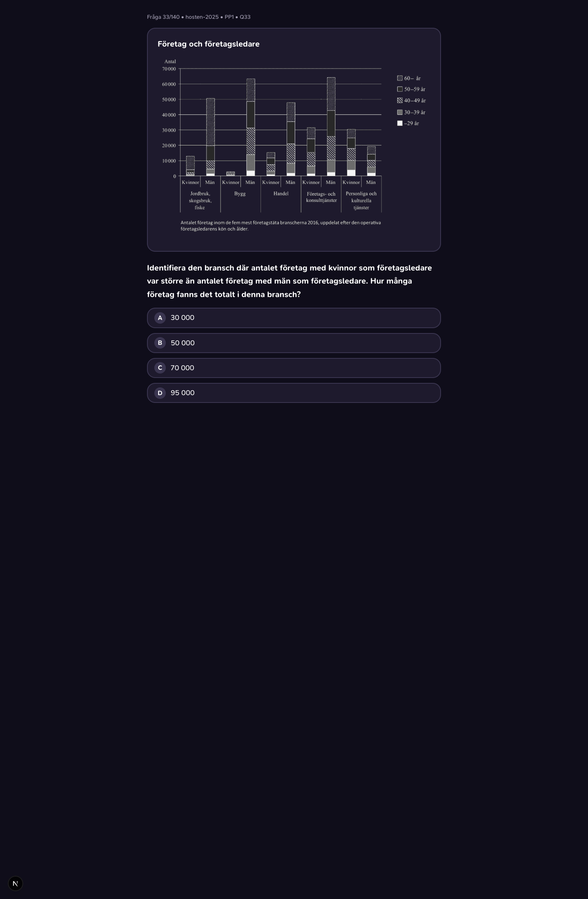
Task: Choose answer option D 95 000
Action: [294, 393]
